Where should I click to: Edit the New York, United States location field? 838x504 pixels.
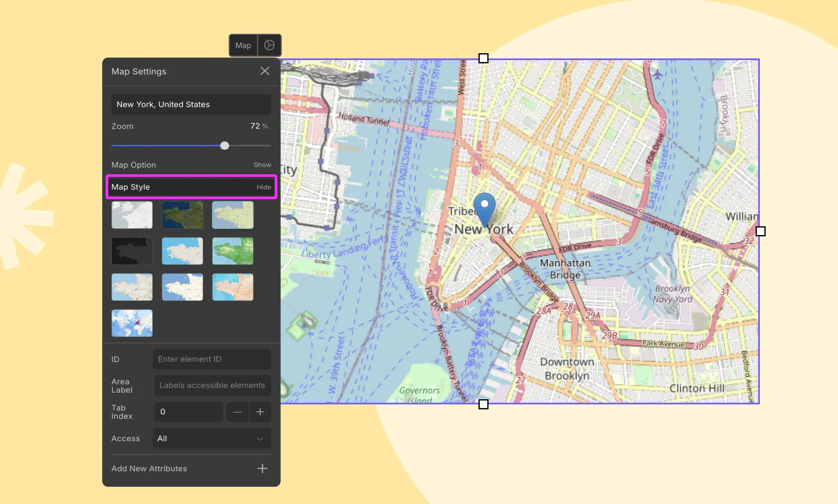coord(191,104)
